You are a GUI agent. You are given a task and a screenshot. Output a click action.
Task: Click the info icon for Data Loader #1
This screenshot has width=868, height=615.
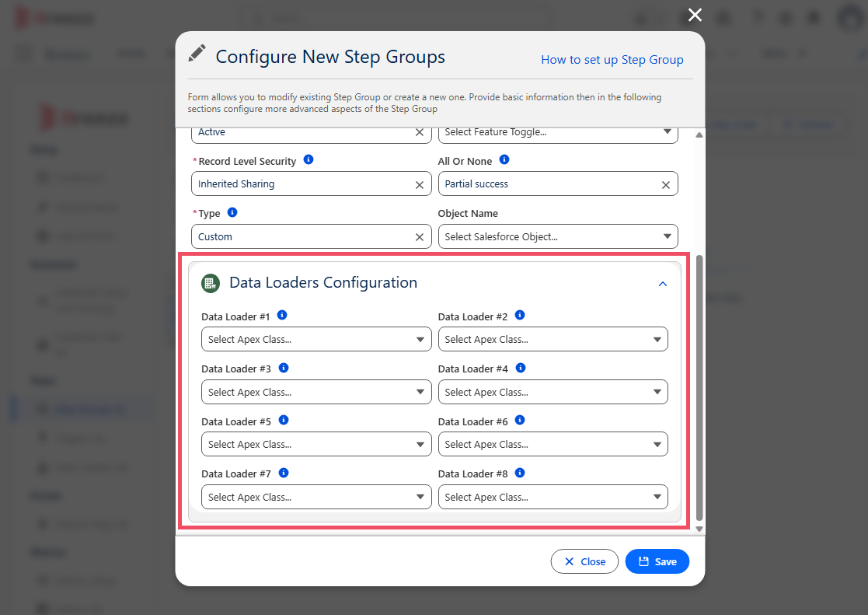tap(282, 315)
